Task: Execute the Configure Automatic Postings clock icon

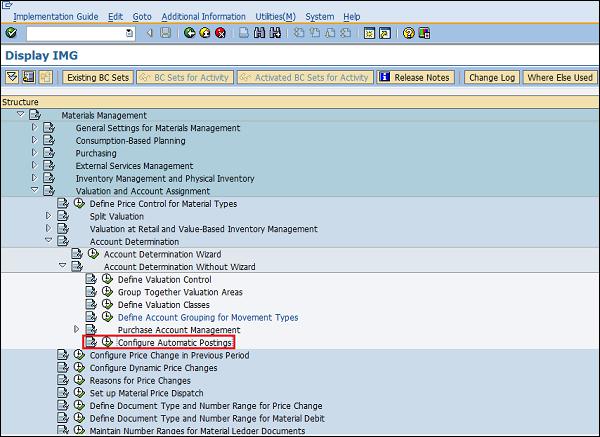Action: (x=107, y=343)
